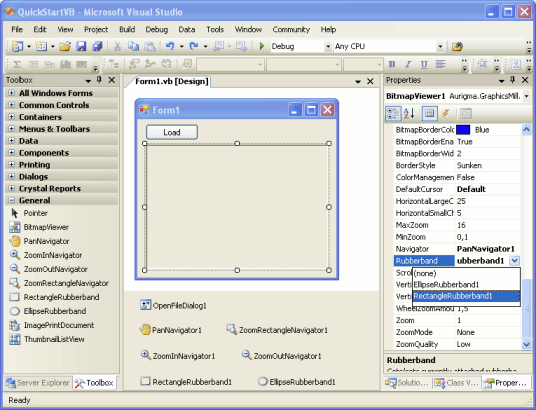The width and height of the screenshot is (536, 410).
Task: Toggle Italic formatting button
Action: coord(408,64)
